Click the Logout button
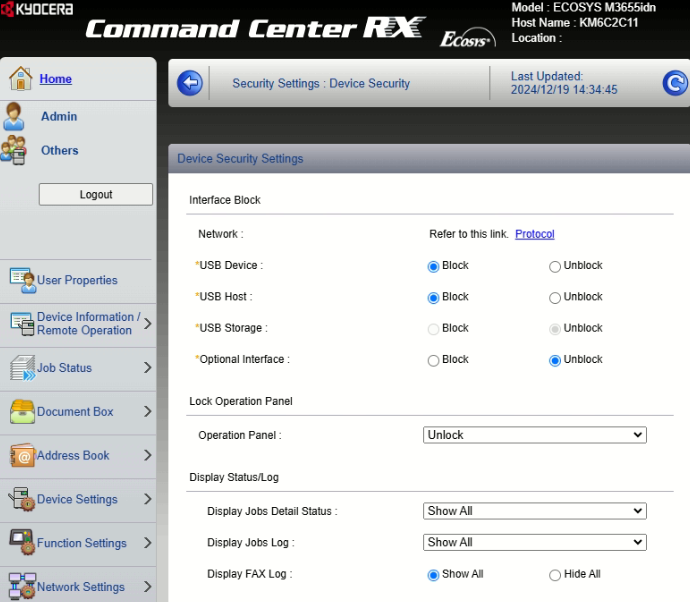 [96, 195]
